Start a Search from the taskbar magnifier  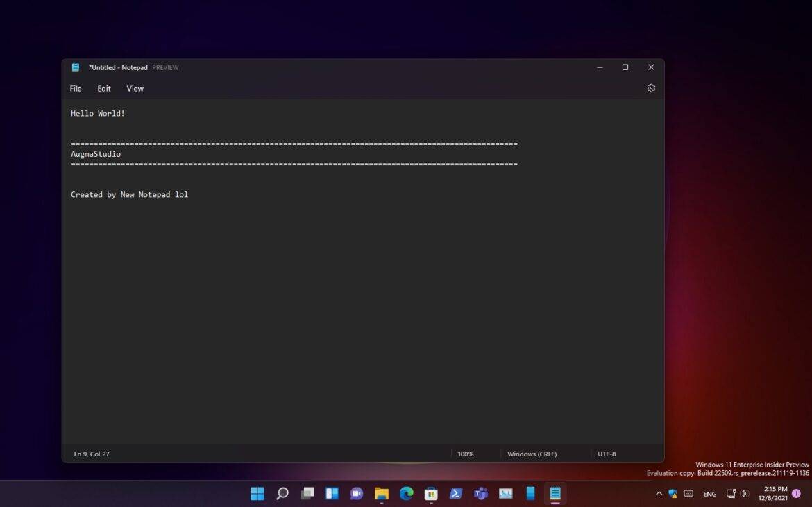(282, 493)
